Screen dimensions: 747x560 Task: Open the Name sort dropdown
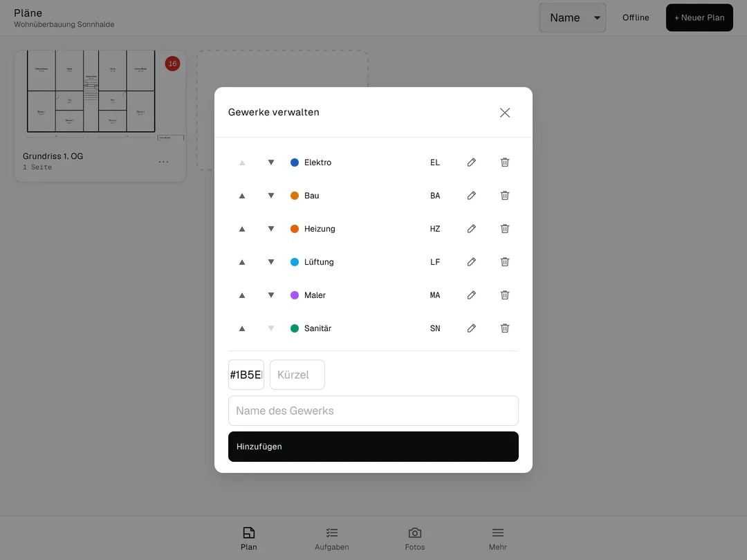pos(572,17)
